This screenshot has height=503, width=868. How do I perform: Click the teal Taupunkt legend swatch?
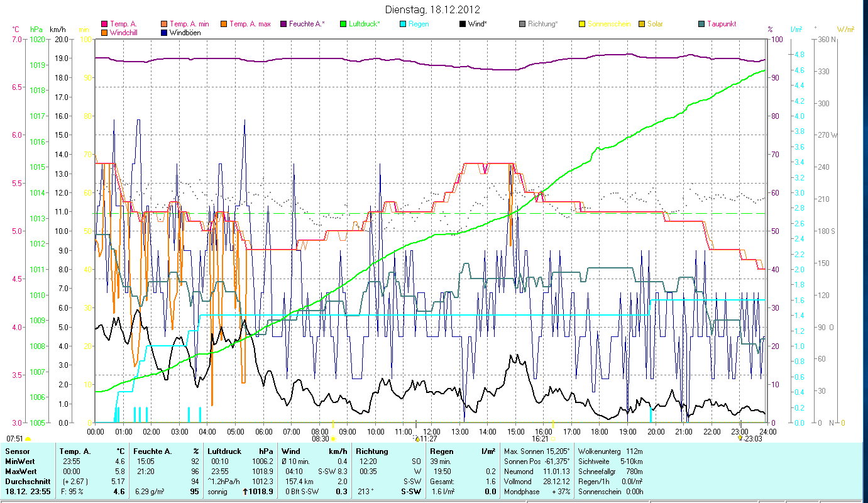click(701, 25)
